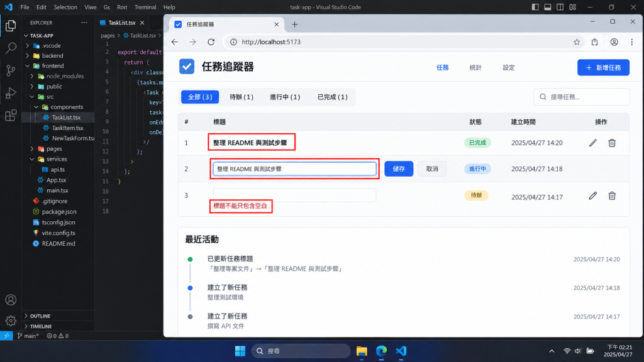This screenshot has width=644, height=362.
Task: Open Run and Debug view
Action: tap(11, 93)
